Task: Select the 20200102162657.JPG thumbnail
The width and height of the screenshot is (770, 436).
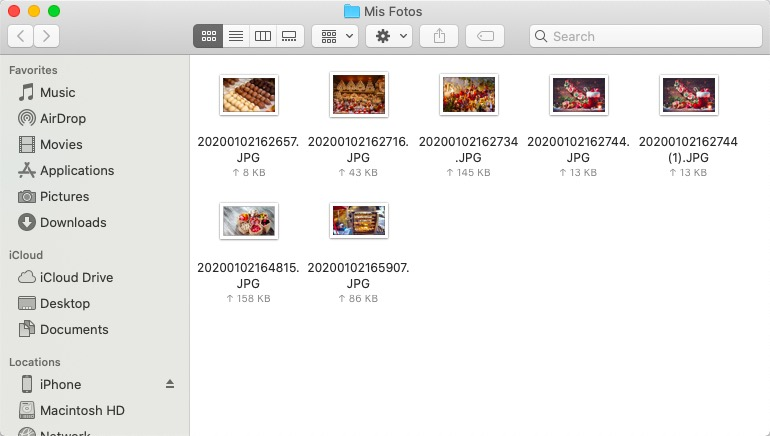Action: 249,96
